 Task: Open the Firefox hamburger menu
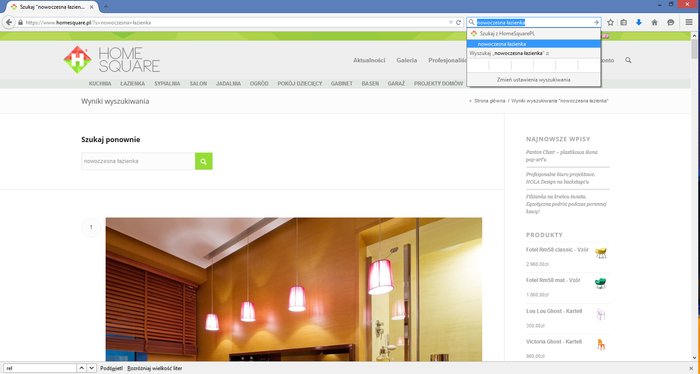pos(689,22)
